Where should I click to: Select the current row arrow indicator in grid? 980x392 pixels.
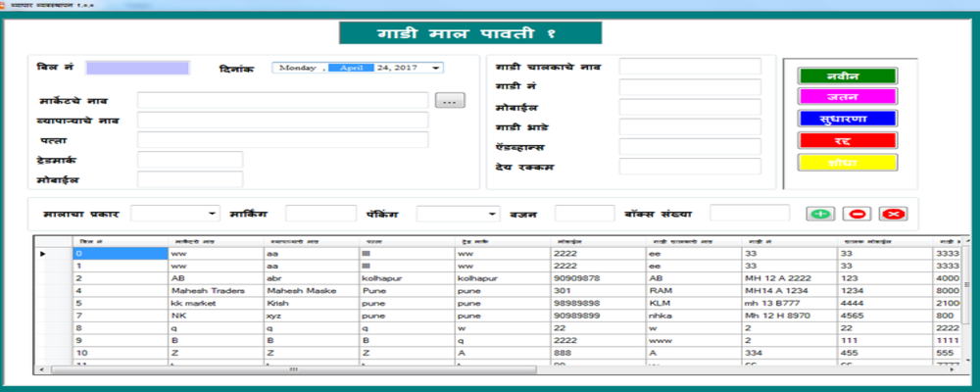(x=41, y=254)
